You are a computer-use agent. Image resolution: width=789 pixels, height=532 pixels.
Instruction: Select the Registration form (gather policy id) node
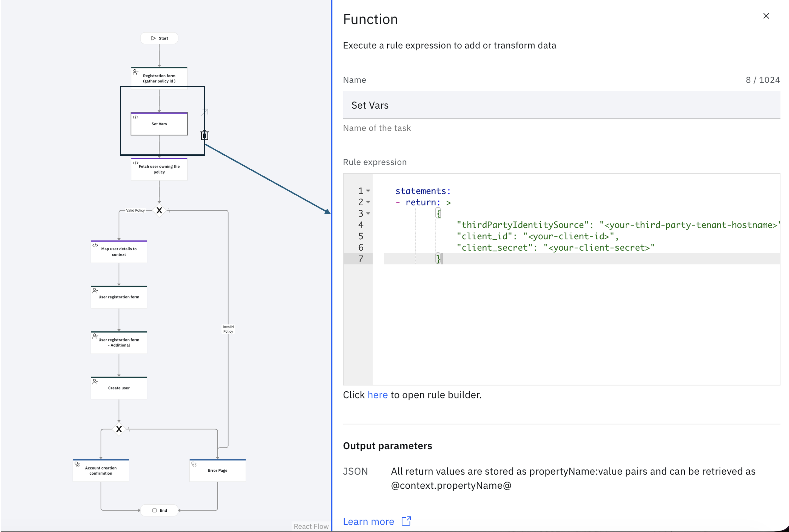pos(159,78)
